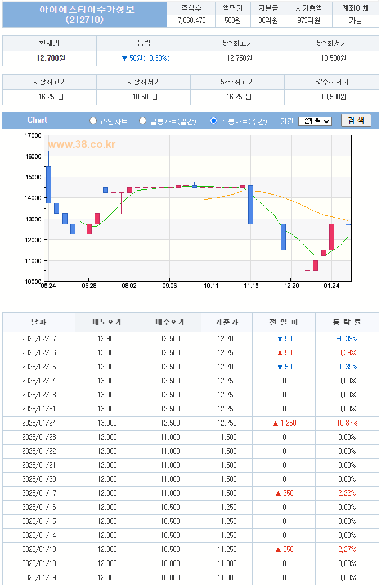Select the 주봉차트(주간) radio button
The width and height of the screenshot is (381, 588).
click(x=214, y=121)
